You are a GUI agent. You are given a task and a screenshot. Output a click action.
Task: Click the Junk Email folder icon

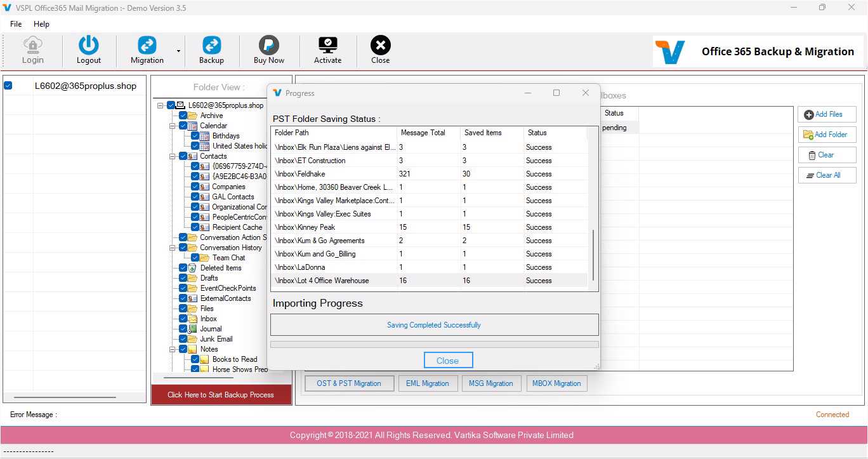(x=192, y=339)
